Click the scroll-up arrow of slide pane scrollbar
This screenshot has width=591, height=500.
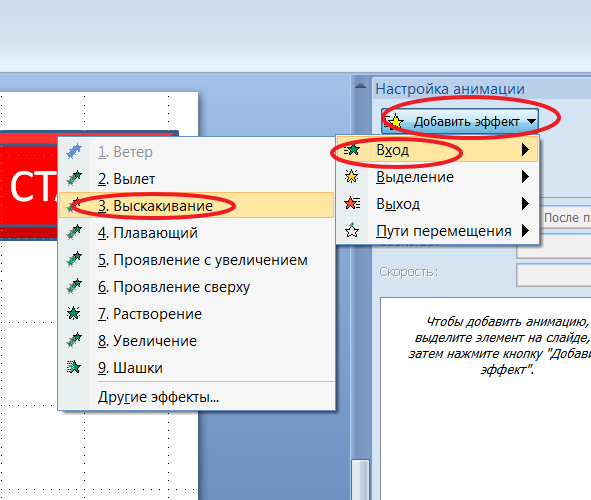[360, 86]
